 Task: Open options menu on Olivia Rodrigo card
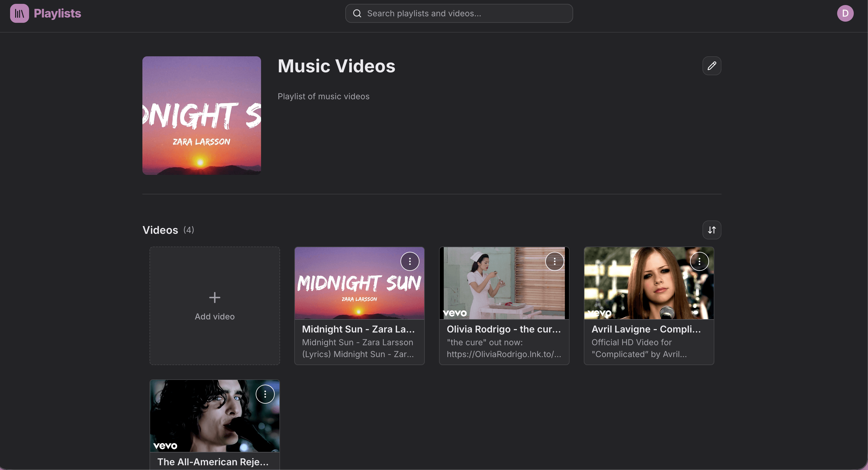(x=555, y=261)
